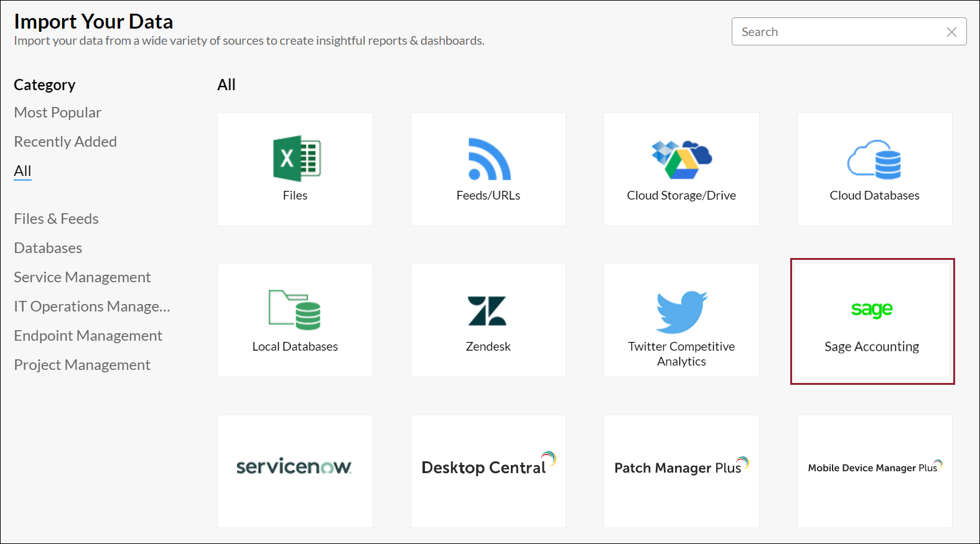Image resolution: width=980 pixels, height=544 pixels.
Task: Click the Zendesk logo icon
Action: [x=487, y=311]
